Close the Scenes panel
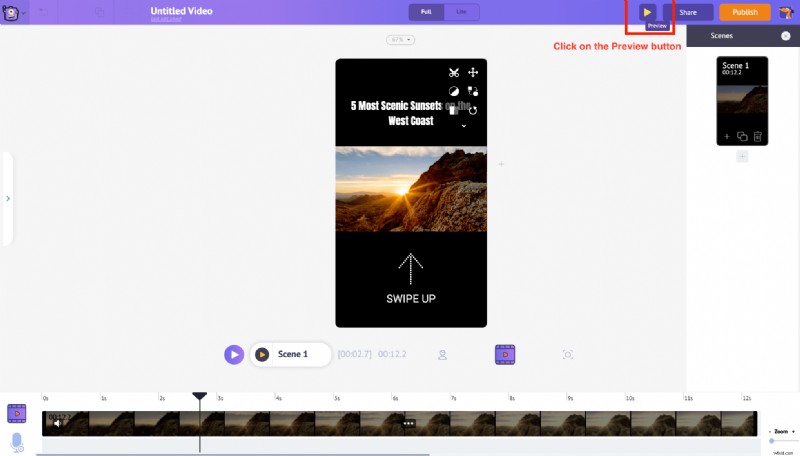Viewport: 800px width, 456px height. point(786,36)
